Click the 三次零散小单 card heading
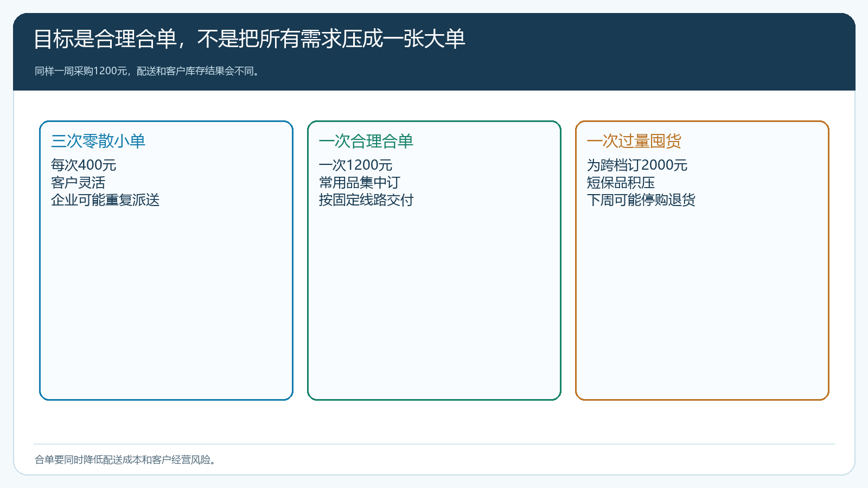The image size is (868, 488). click(x=98, y=141)
